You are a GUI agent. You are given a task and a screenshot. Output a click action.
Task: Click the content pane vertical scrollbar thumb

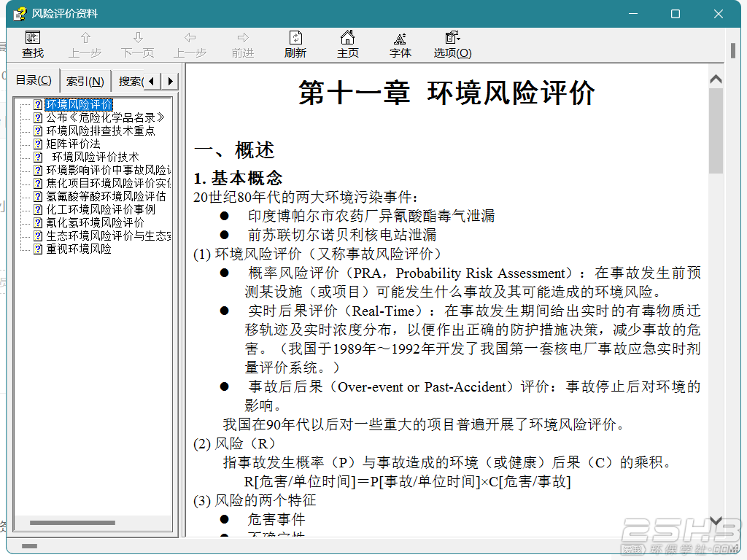(x=716, y=131)
